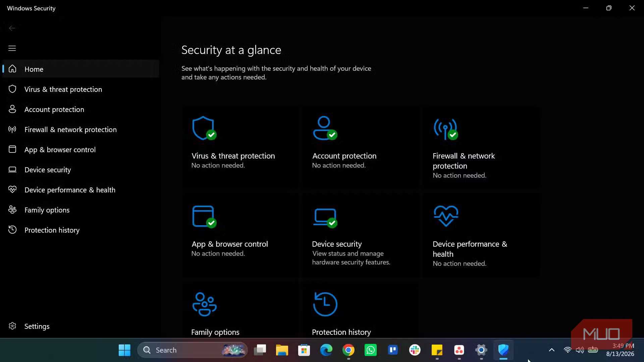The height and width of the screenshot is (362, 644).
Task: Select Account protection in the sidebar
Action: coord(80,109)
